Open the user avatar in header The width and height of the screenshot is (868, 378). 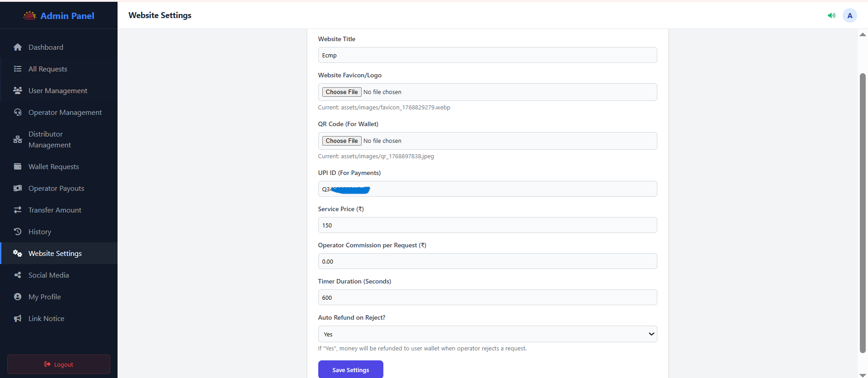pos(849,16)
